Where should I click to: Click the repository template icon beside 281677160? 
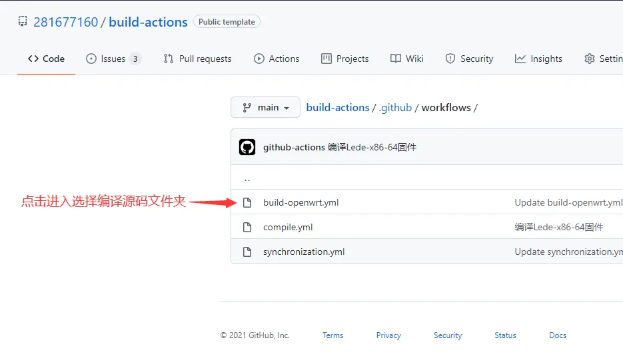(23, 22)
